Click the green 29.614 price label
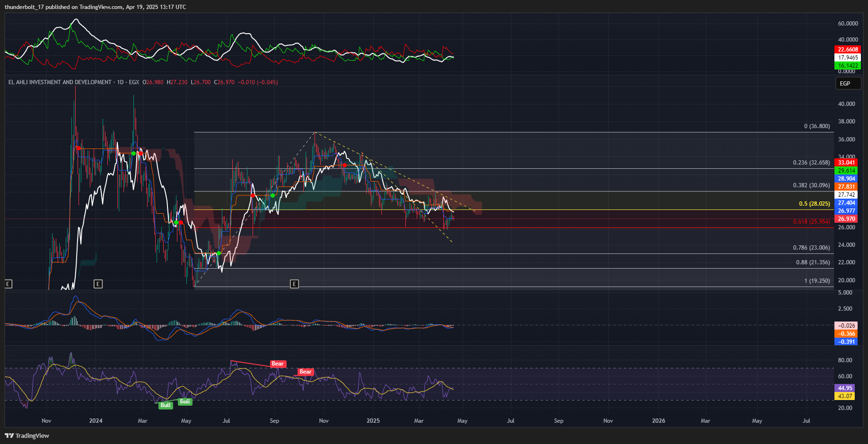The width and height of the screenshot is (868, 444). coord(846,171)
